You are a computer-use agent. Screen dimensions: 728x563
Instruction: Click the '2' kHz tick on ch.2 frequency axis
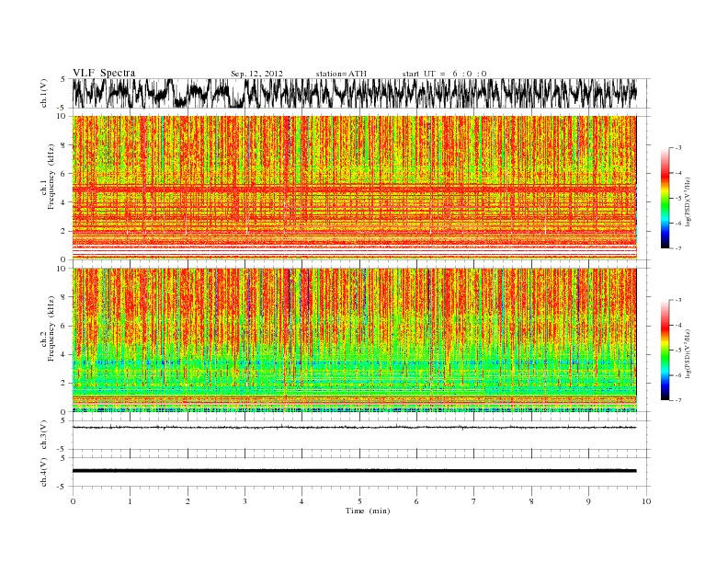[x=63, y=384]
